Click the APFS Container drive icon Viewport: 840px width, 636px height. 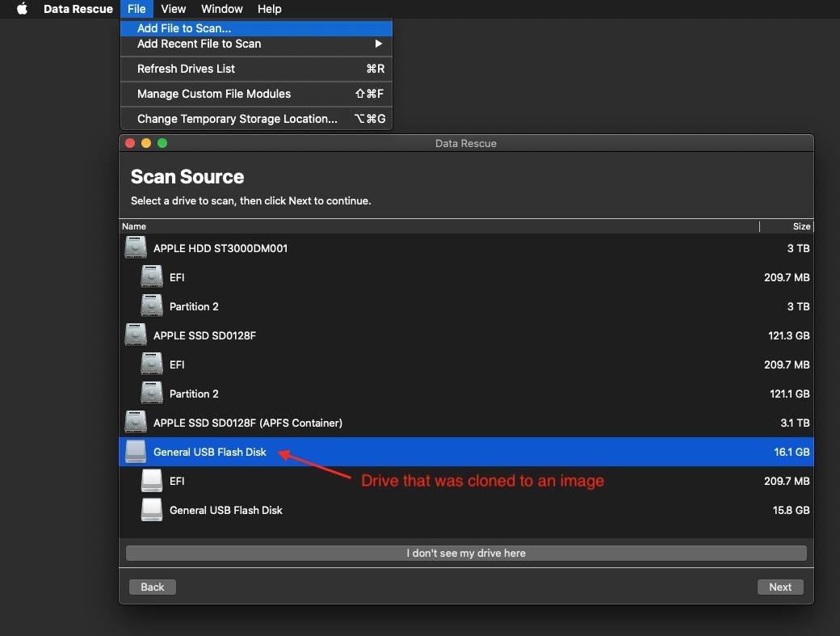coord(135,422)
